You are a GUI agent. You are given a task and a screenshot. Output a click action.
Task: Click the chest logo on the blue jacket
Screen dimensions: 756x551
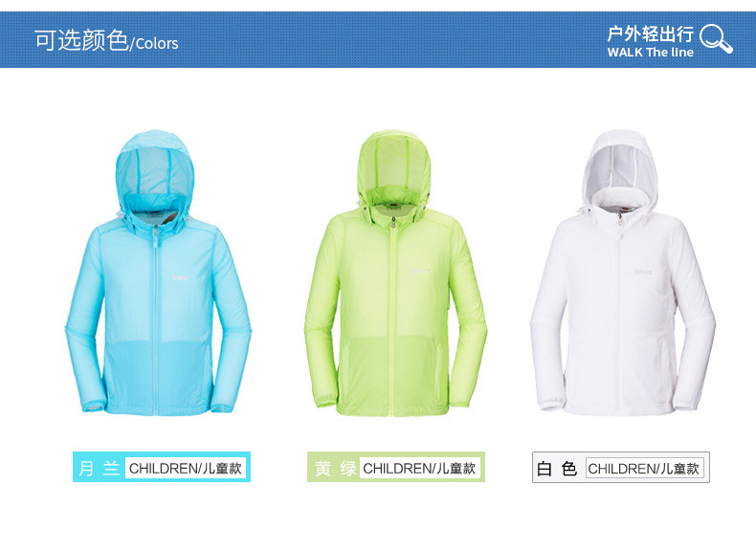(x=181, y=277)
